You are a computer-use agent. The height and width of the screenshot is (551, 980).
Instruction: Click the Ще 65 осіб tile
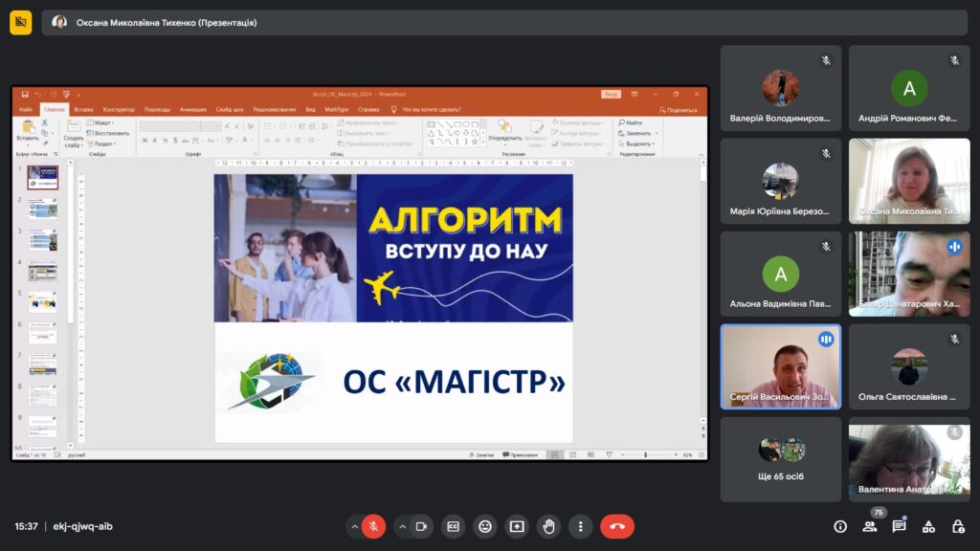[x=780, y=459]
